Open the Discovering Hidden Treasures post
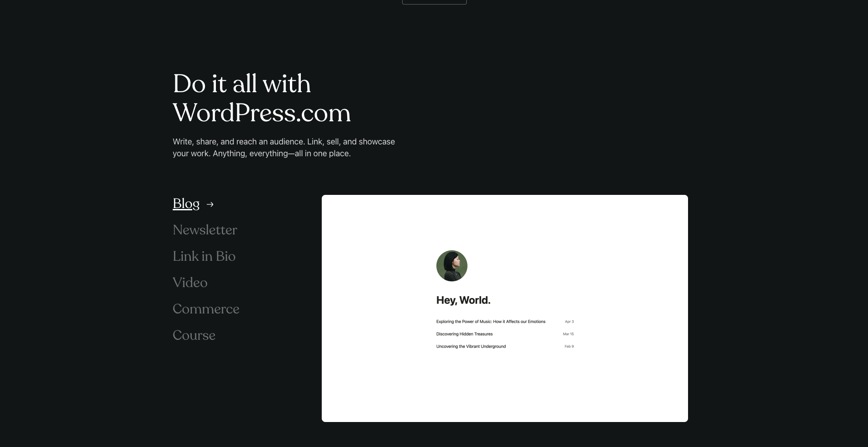 (x=464, y=334)
